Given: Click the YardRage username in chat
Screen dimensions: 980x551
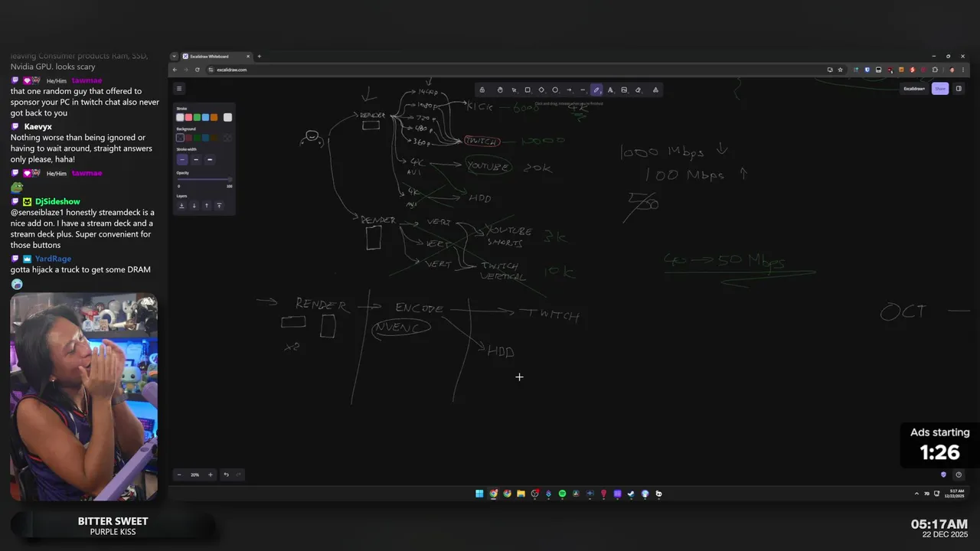Looking at the screenshot, I should (53, 259).
